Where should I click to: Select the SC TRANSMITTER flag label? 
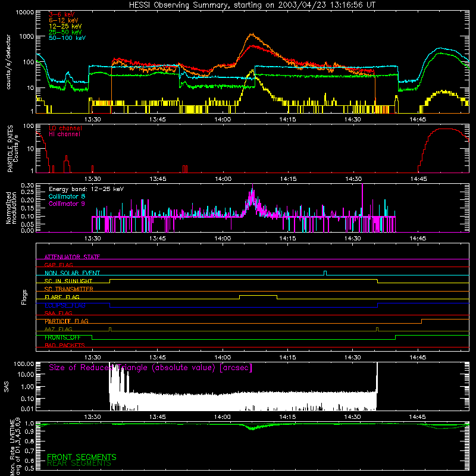click(69, 289)
